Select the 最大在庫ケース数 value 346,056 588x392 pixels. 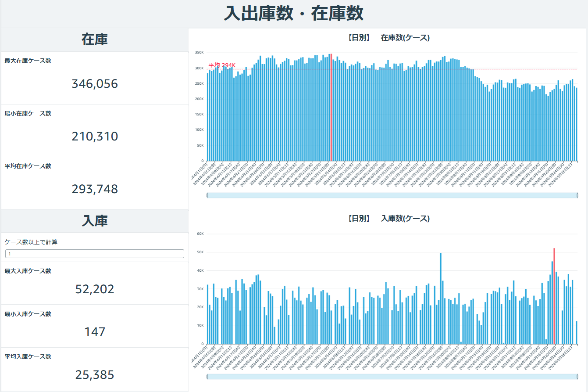click(95, 84)
